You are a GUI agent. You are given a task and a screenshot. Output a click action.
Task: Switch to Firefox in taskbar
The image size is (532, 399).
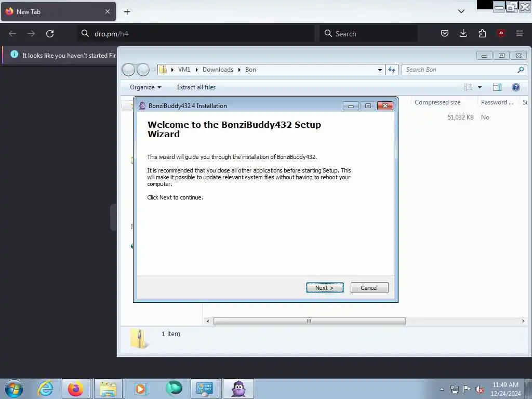(76, 389)
